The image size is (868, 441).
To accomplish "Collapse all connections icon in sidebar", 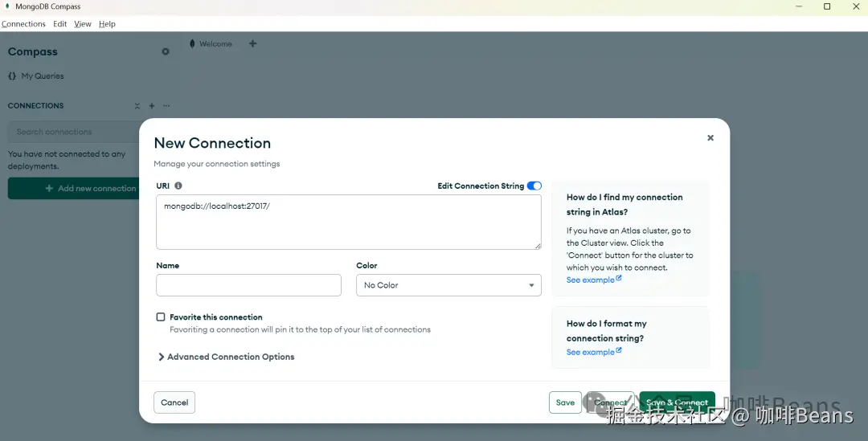I will coord(137,106).
